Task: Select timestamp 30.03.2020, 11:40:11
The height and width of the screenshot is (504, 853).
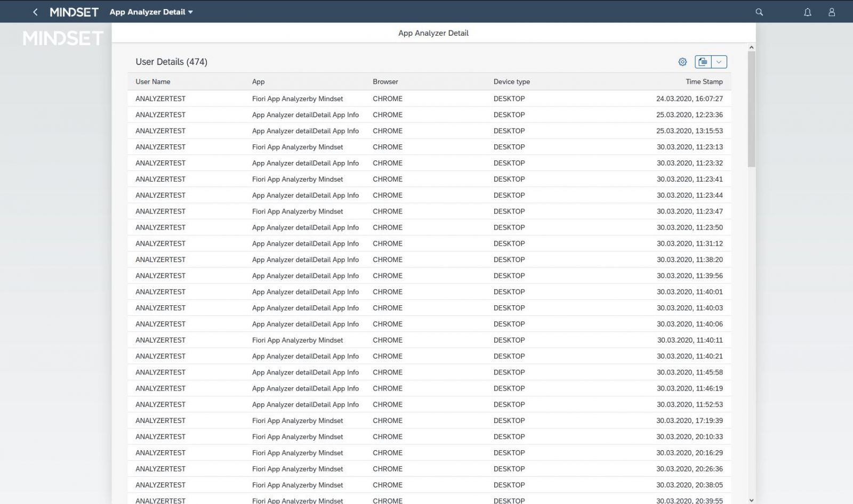Action: 690,340
